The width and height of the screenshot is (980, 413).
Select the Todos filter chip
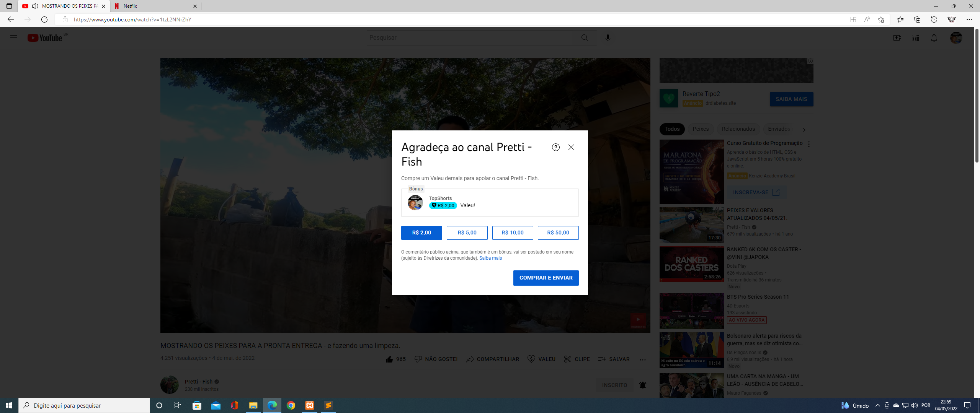pyautogui.click(x=672, y=129)
